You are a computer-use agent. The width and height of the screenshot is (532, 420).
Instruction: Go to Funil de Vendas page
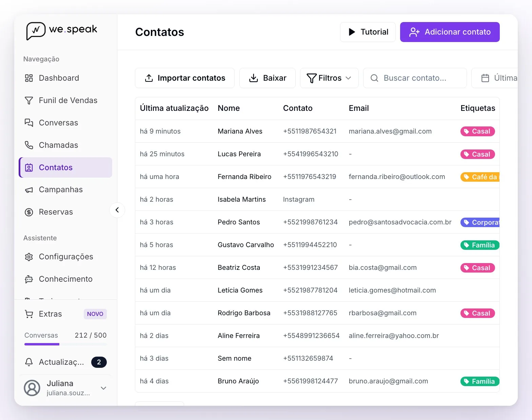tap(65, 100)
